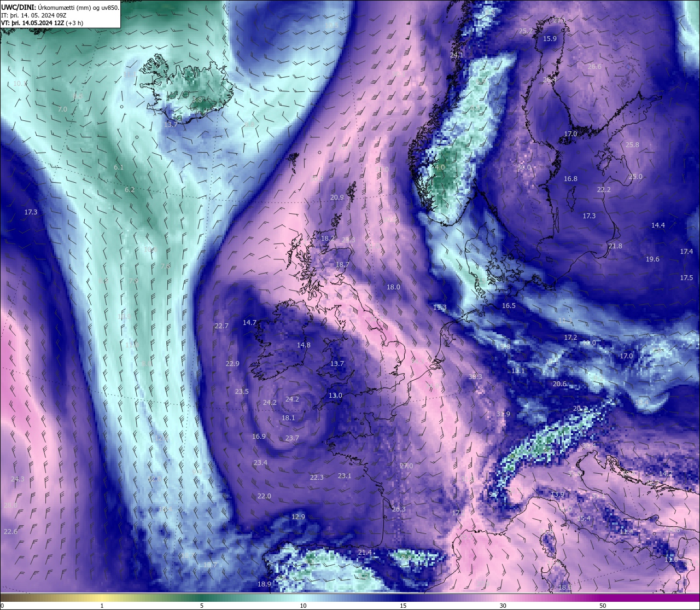Click the 18.9 value at the bottom edge
The width and height of the screenshot is (700, 610).
(x=264, y=584)
